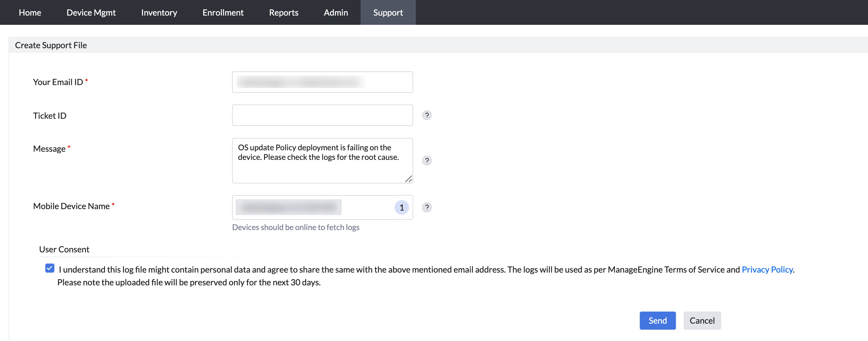The height and width of the screenshot is (341, 868).
Task: Click the 'Create Support File' heading
Action: click(51, 45)
